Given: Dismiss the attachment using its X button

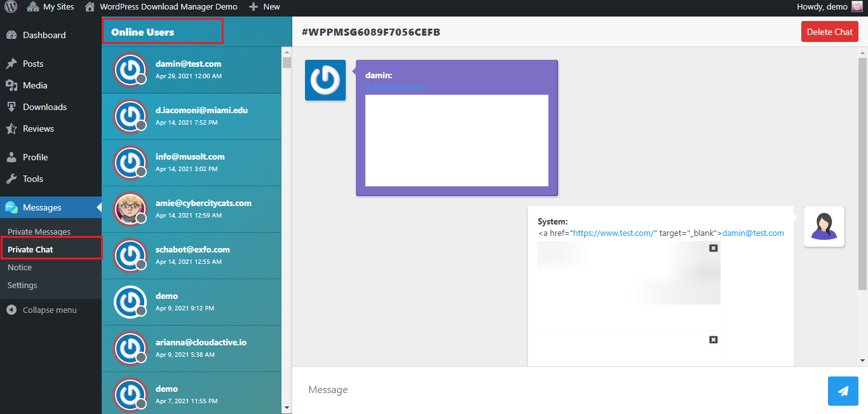Looking at the screenshot, I should (713, 248).
